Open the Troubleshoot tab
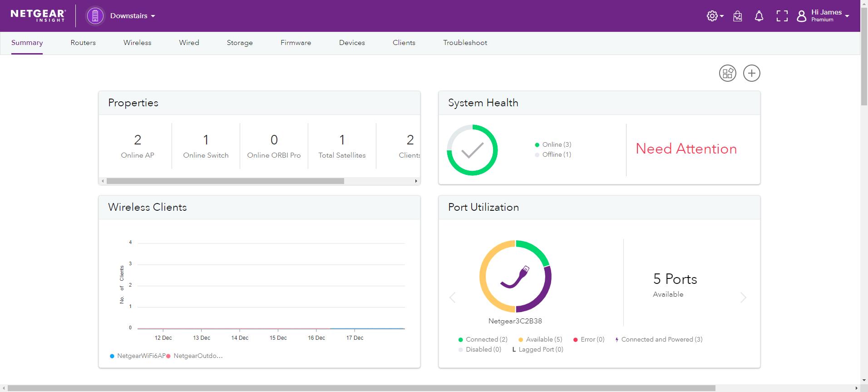868x392 pixels. pos(465,43)
